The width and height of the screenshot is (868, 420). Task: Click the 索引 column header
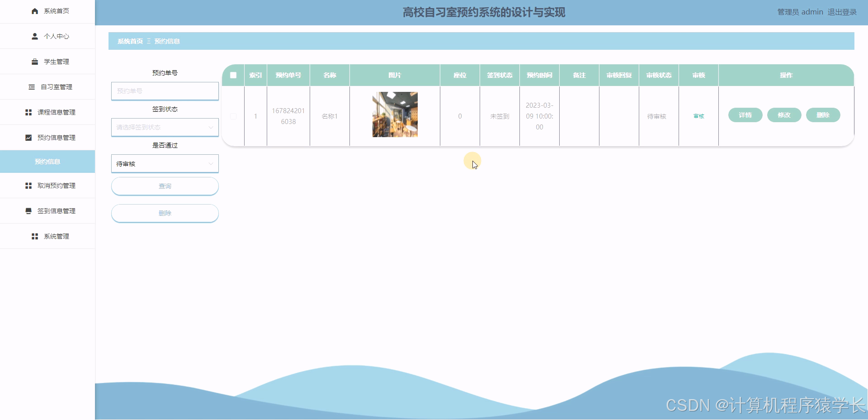255,75
